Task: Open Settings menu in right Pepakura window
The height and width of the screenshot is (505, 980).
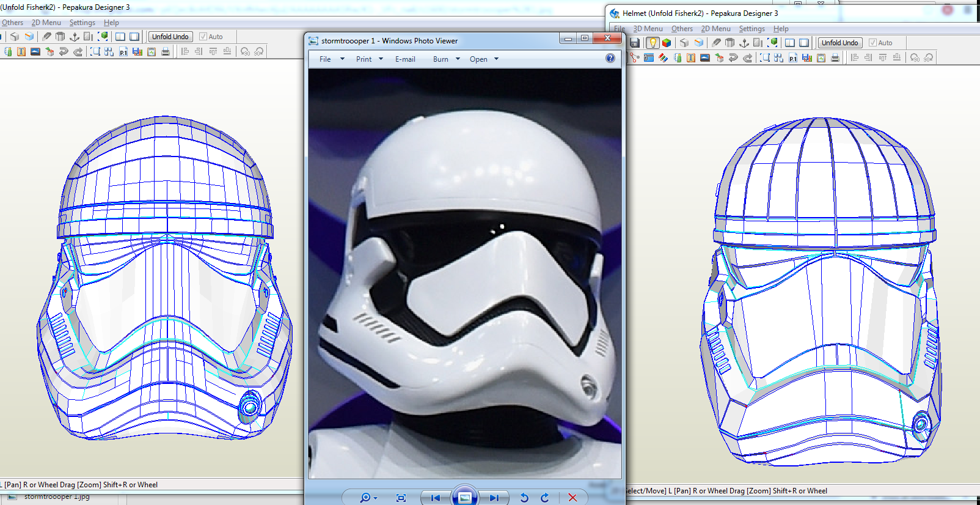Action: [751, 29]
